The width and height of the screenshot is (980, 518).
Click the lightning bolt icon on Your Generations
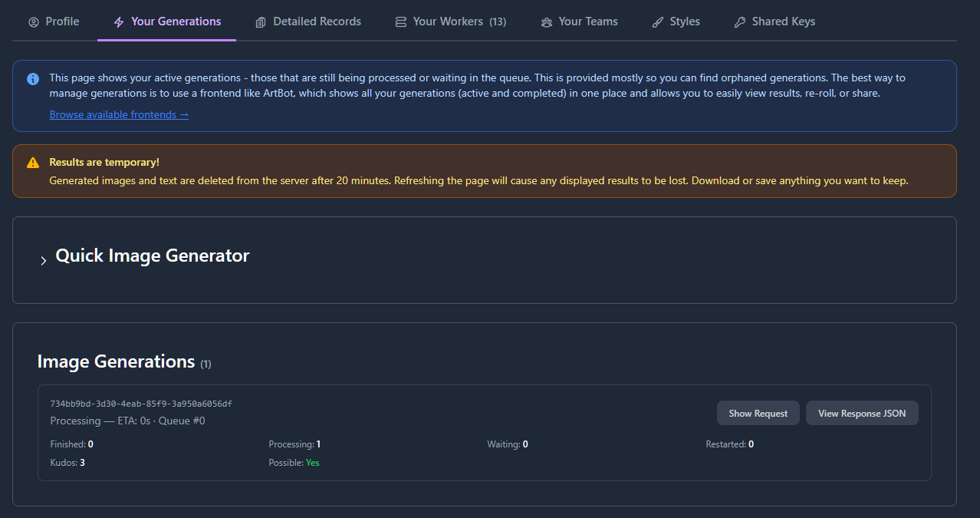(119, 22)
